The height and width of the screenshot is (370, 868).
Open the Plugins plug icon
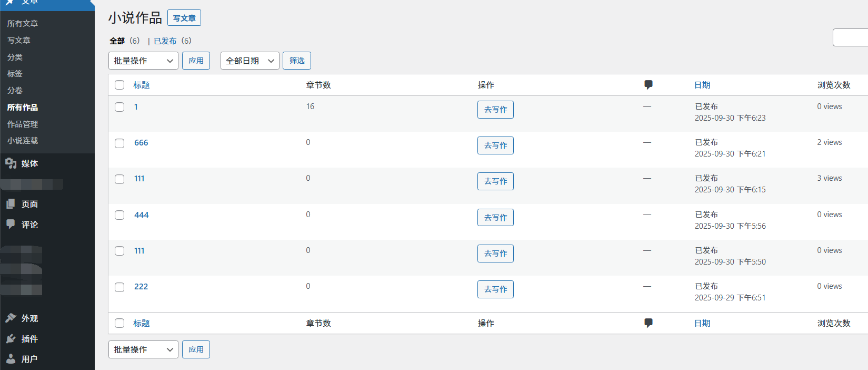11,338
